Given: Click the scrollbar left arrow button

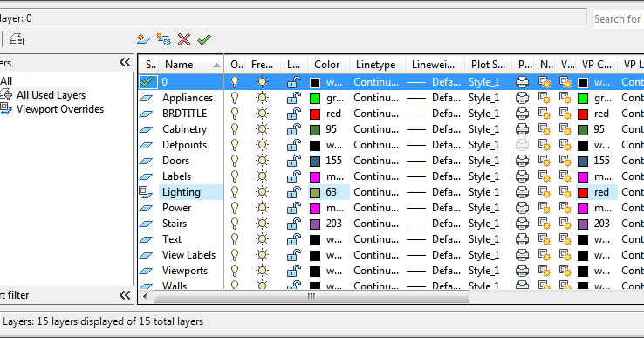Looking at the screenshot, I should click(145, 296).
